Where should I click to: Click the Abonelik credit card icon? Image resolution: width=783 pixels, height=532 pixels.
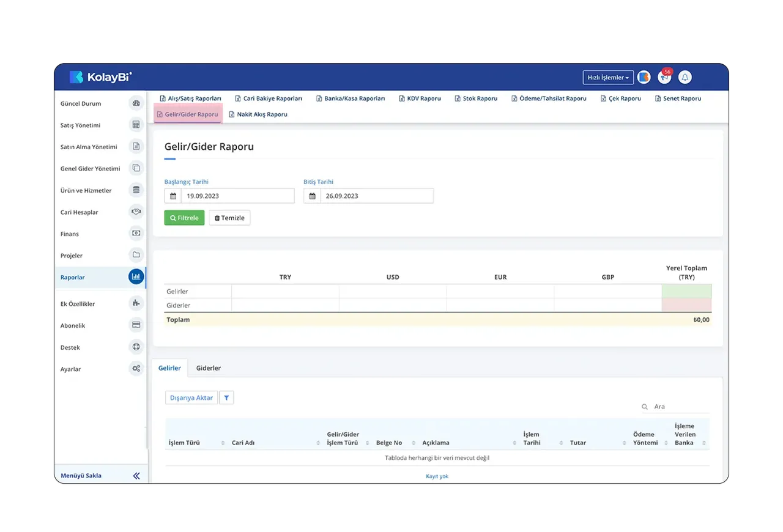136,325
